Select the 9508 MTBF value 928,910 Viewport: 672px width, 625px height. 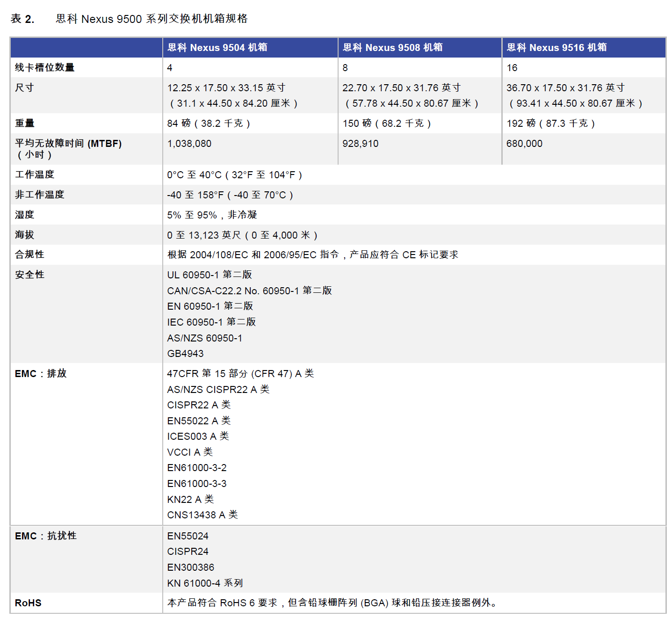pos(360,143)
